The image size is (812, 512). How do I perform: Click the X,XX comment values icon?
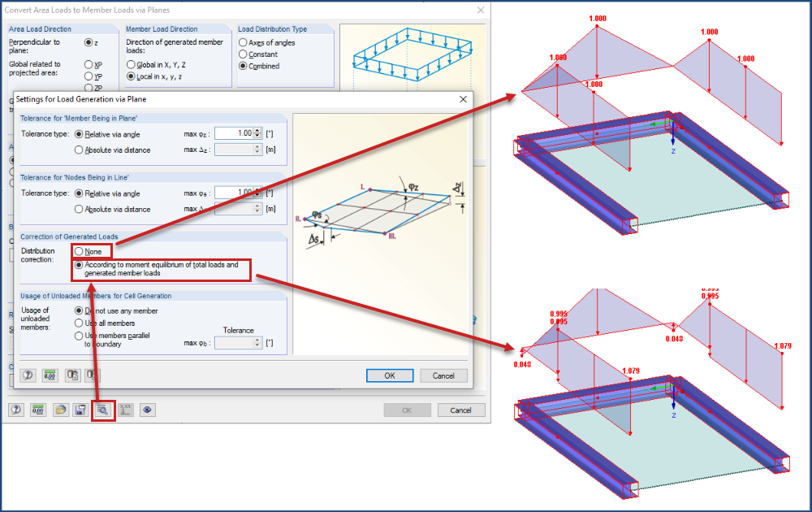124,410
